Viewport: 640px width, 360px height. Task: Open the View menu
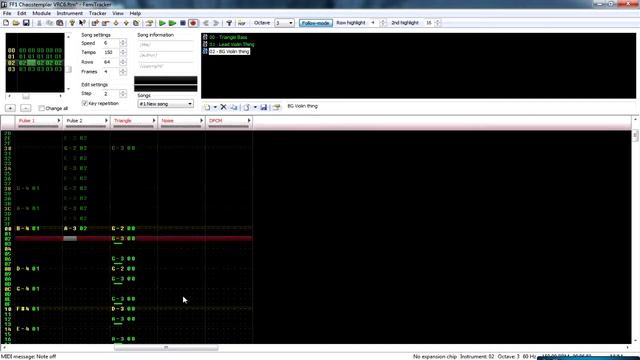pos(118,13)
